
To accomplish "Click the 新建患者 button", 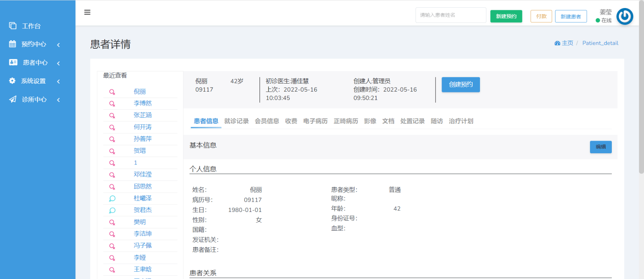I will (x=571, y=16).
